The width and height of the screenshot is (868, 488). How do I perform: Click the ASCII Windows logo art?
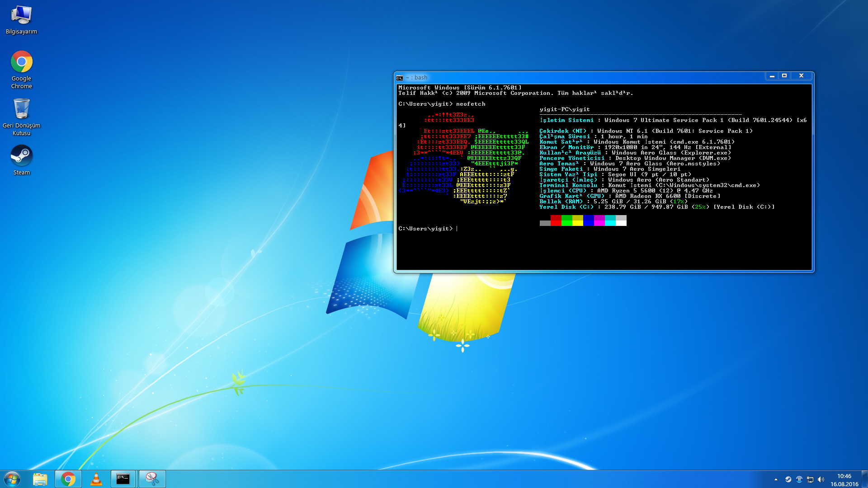coord(463,158)
